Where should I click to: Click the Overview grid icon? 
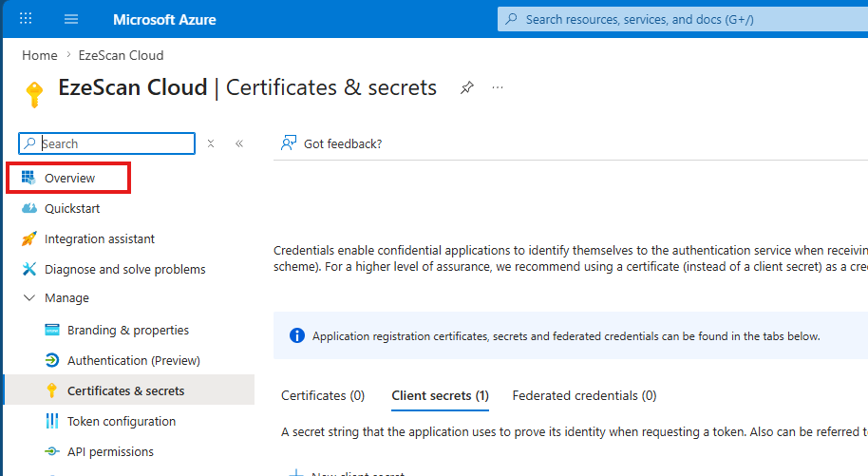pos(28,178)
